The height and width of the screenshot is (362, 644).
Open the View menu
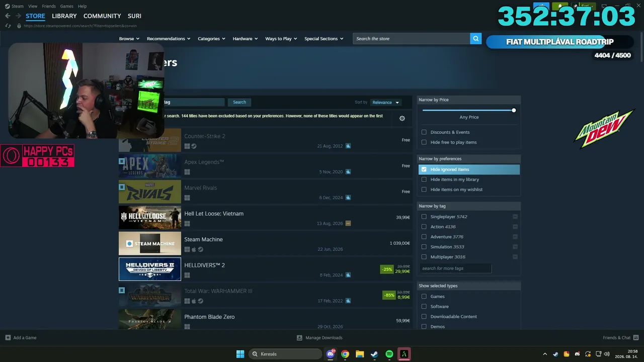click(33, 6)
